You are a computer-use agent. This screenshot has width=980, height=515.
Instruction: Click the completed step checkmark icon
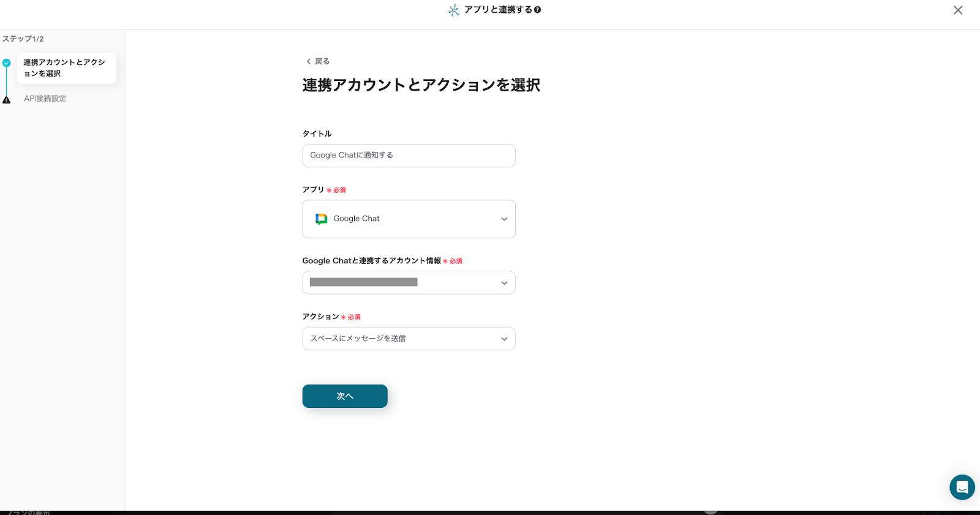pyautogui.click(x=7, y=62)
